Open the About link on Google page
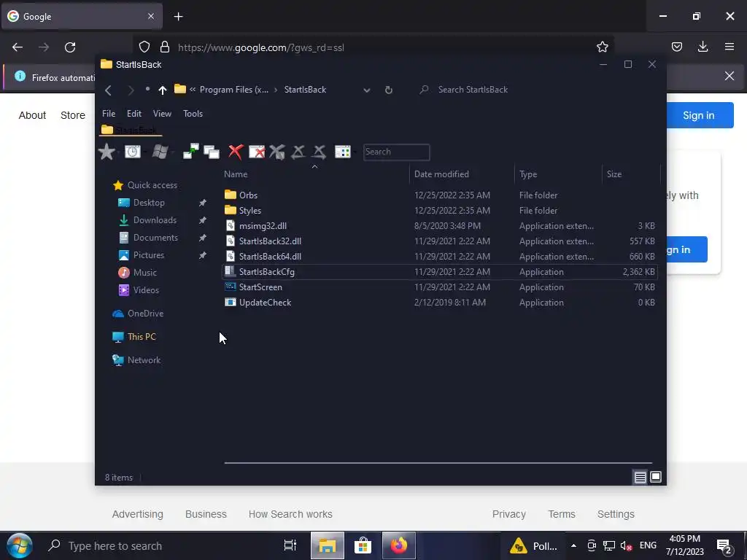Image resolution: width=747 pixels, height=560 pixels. point(32,115)
